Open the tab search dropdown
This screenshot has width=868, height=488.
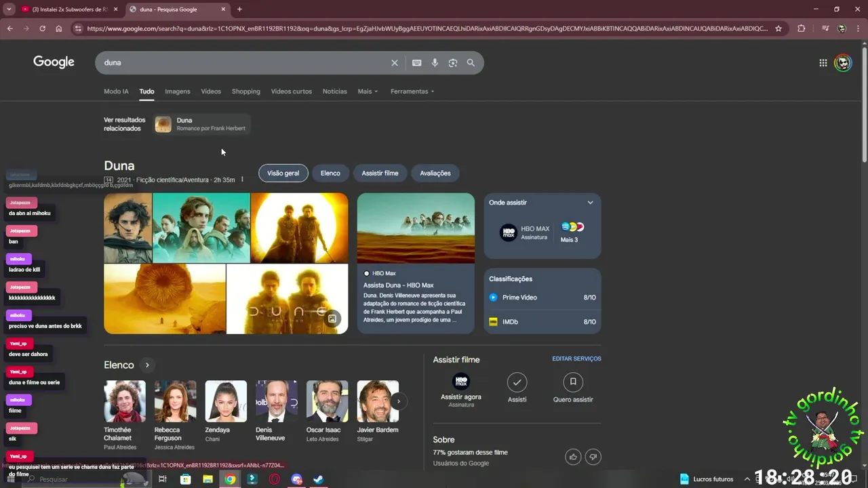[x=9, y=9]
